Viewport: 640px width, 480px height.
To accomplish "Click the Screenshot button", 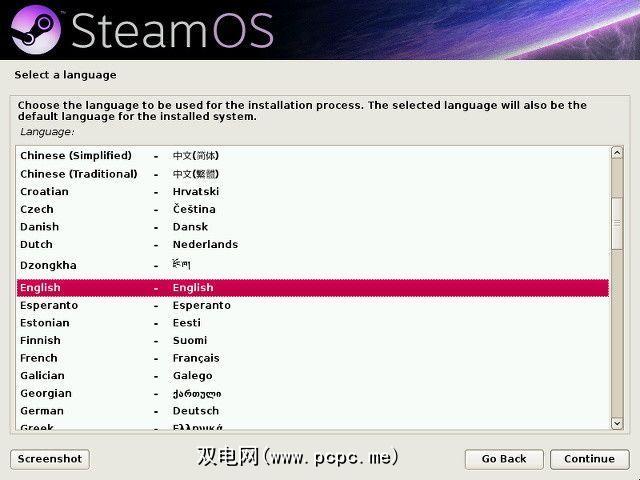I will tap(50, 459).
